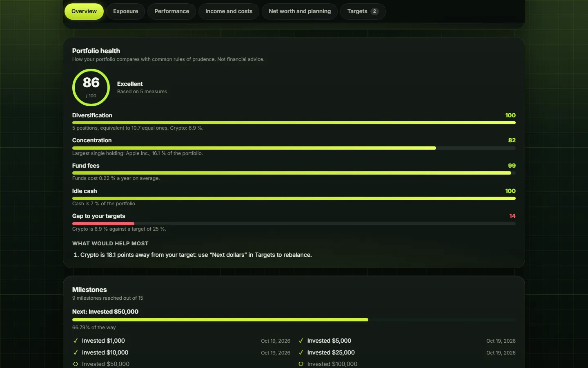
Task: Click the unfilled circle beside Invested $100,000
Action: (x=301, y=364)
